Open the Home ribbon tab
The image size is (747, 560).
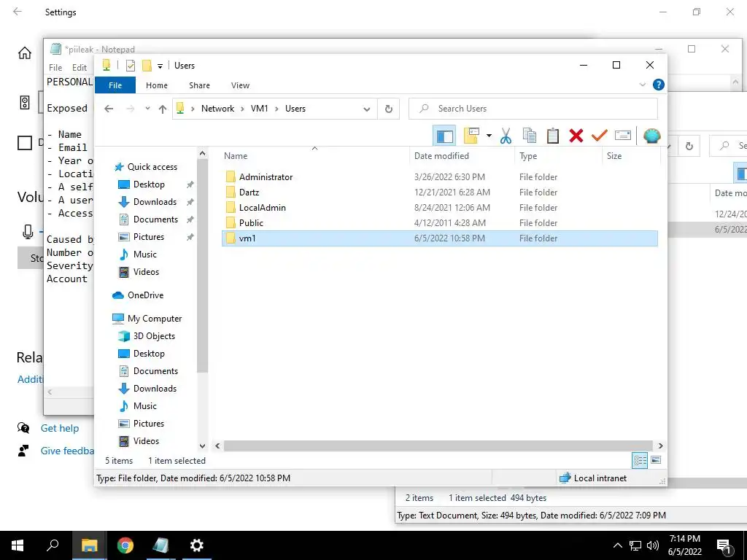point(157,85)
